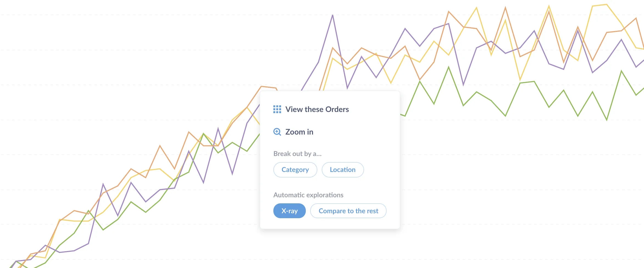Break out by Location
The image size is (644, 268).
coord(343,170)
